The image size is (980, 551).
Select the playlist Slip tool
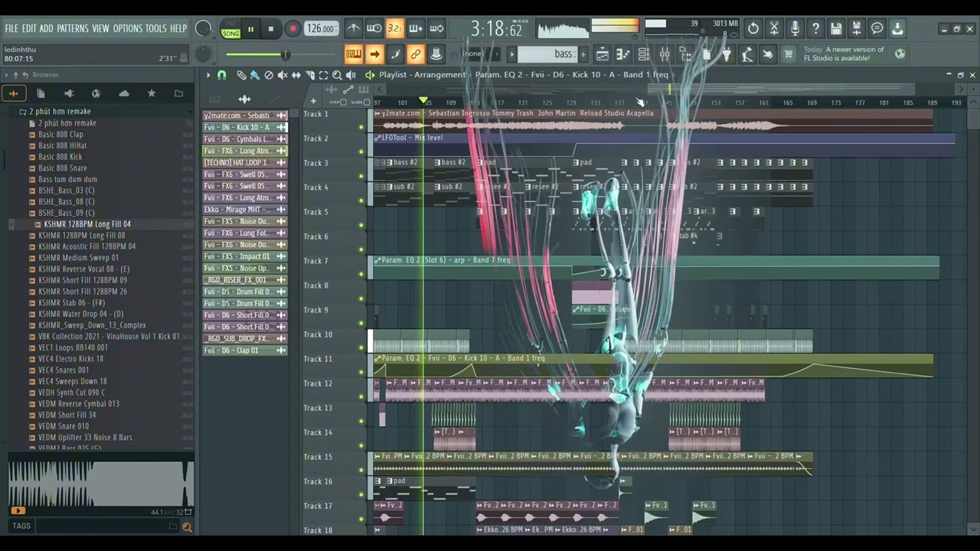point(296,75)
